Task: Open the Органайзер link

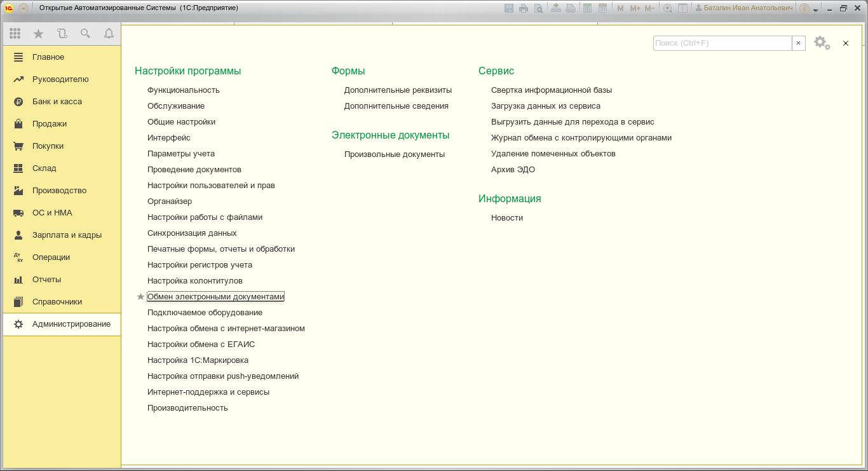Action: [170, 201]
